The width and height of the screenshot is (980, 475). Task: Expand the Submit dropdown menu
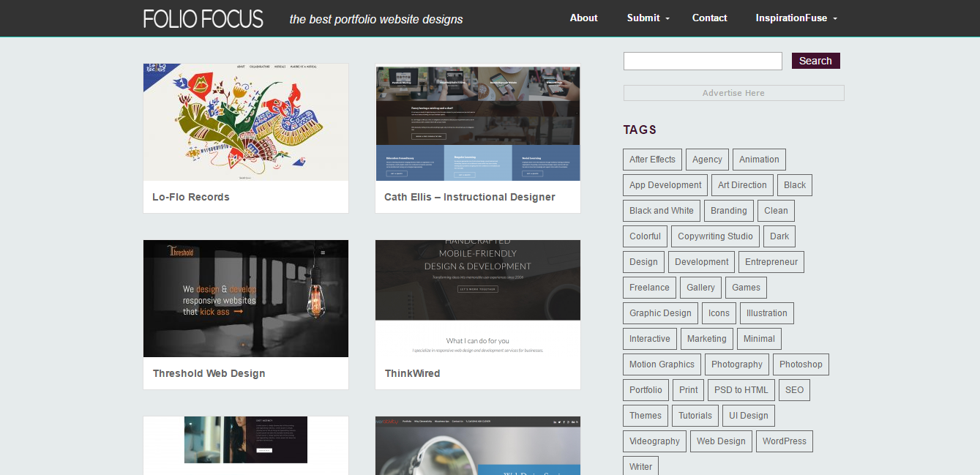648,18
